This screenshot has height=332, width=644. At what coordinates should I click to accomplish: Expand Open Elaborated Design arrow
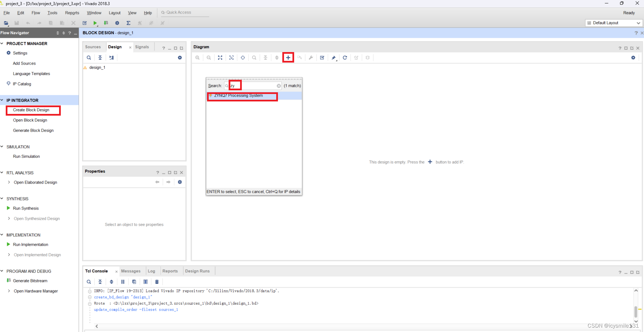pyautogui.click(x=9, y=182)
